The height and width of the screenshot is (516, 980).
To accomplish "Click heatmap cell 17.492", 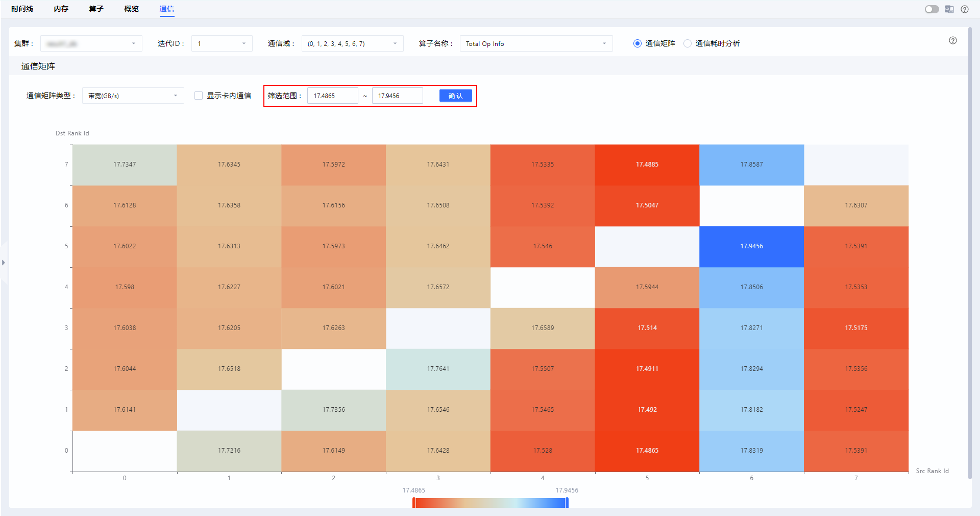I will [x=647, y=410].
